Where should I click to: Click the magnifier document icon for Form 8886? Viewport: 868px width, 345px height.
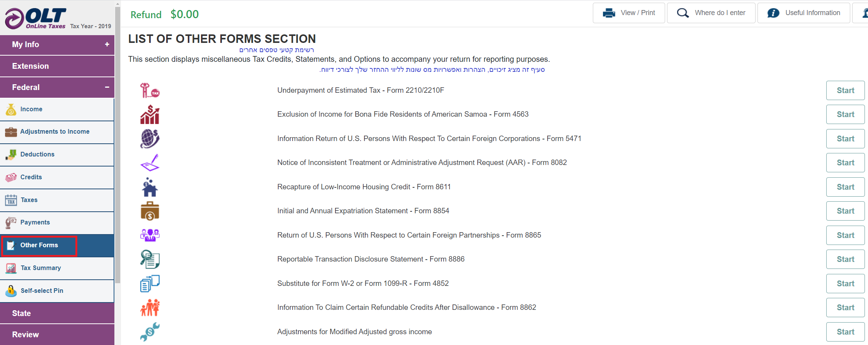pos(150,259)
